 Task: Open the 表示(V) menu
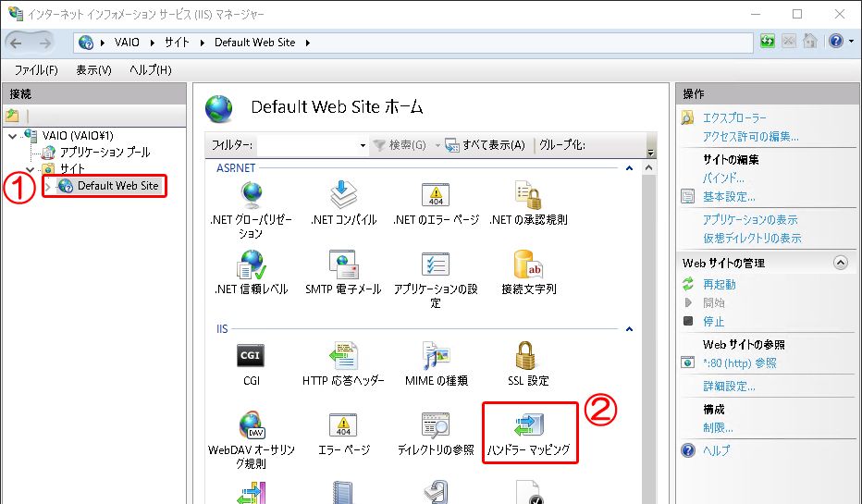93,70
